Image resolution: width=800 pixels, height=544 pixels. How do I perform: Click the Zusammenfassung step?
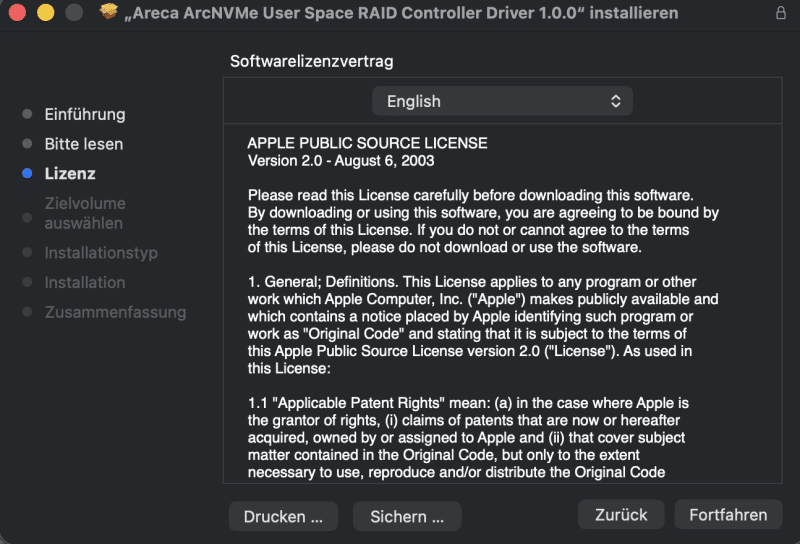(x=115, y=312)
